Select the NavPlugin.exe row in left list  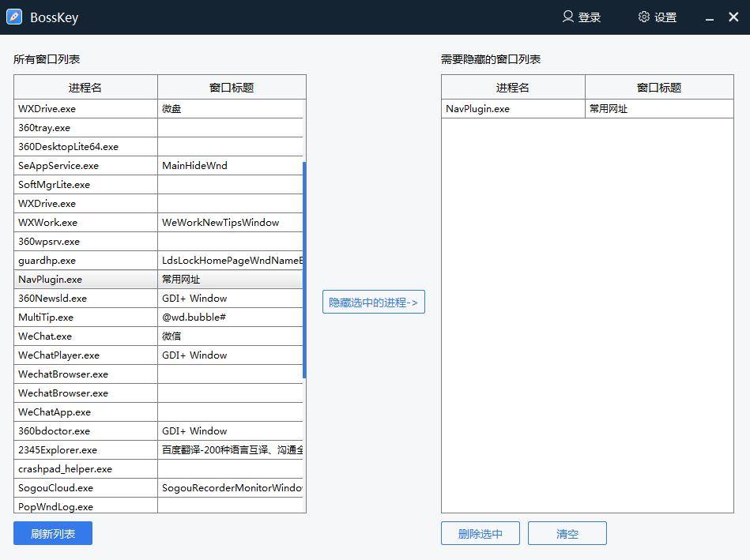pyautogui.click(x=85, y=279)
